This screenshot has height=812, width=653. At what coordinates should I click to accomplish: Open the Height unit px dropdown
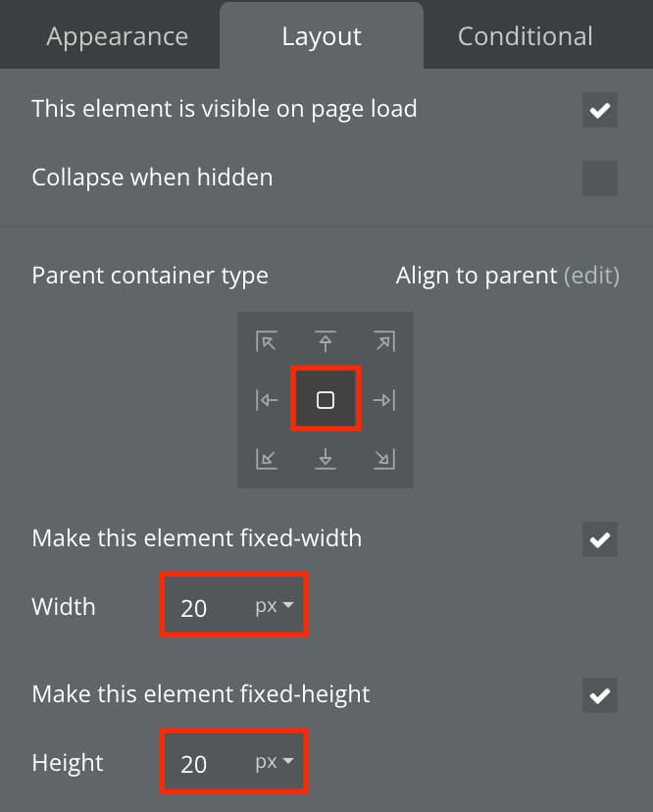275,761
